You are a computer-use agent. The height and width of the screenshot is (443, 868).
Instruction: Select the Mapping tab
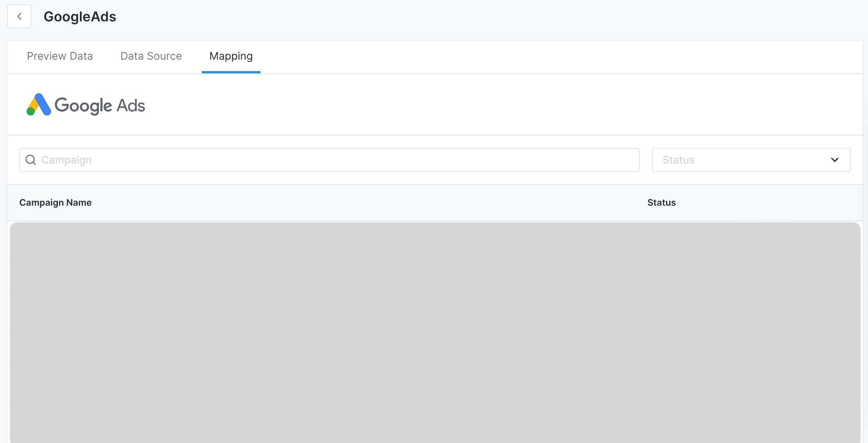click(x=231, y=56)
